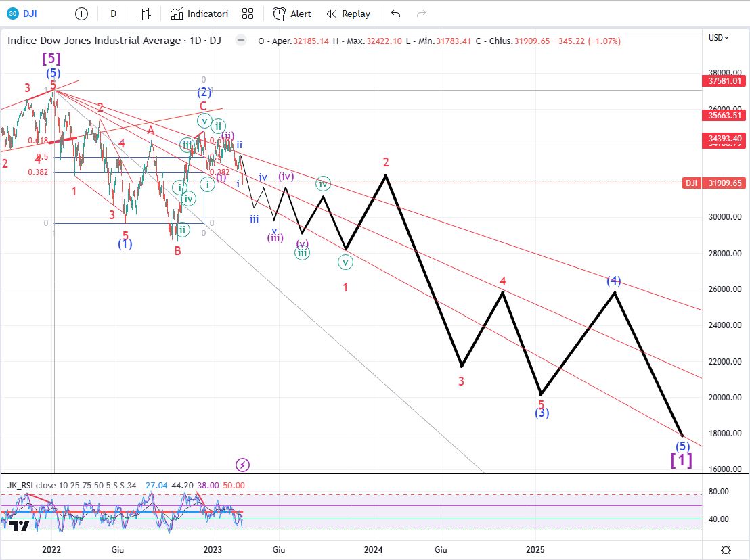Click the 35663.51 price axis label
The height and width of the screenshot is (560, 750).
tap(725, 115)
